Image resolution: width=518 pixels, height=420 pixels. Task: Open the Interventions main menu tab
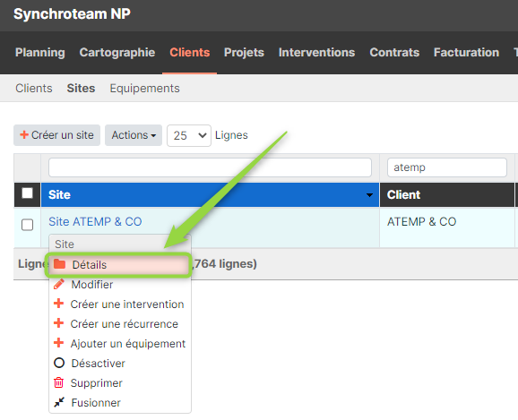coord(316,53)
